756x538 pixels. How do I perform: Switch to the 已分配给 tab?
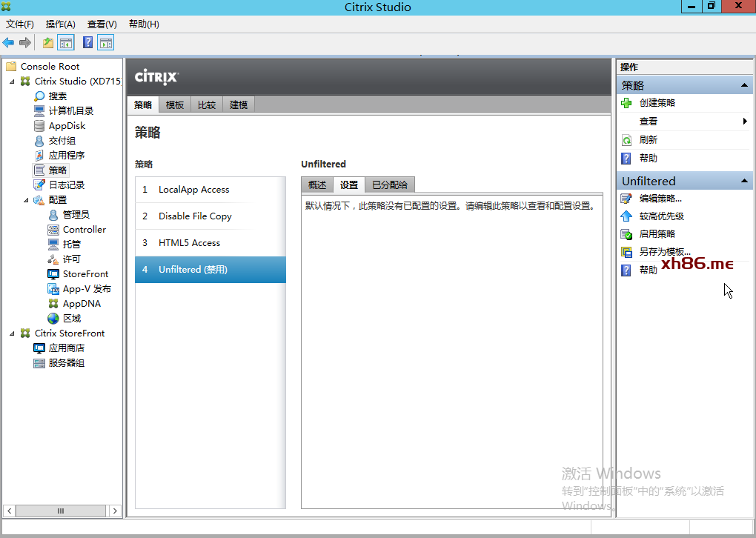[389, 185]
